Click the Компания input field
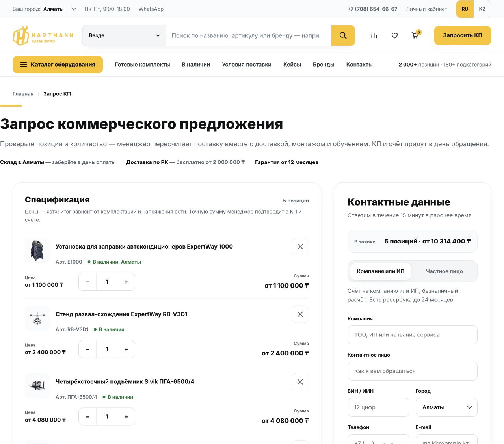The image size is (504, 444). [x=413, y=335]
